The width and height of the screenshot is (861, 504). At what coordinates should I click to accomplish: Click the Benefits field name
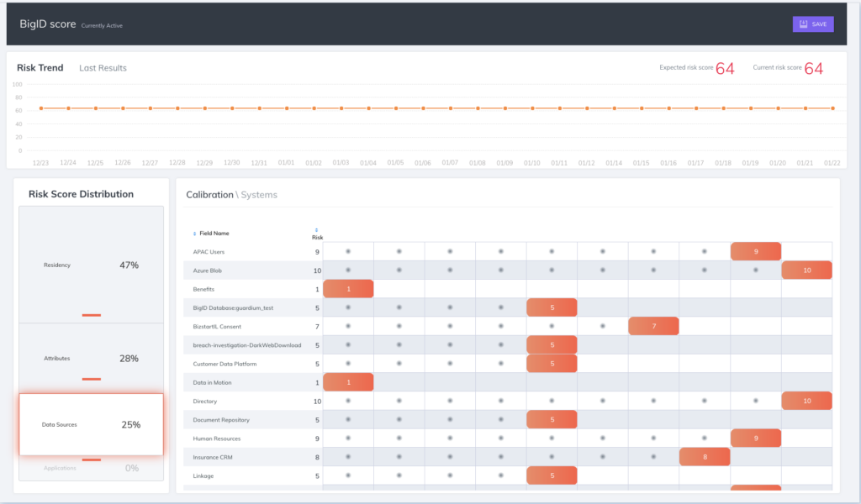[x=203, y=290]
